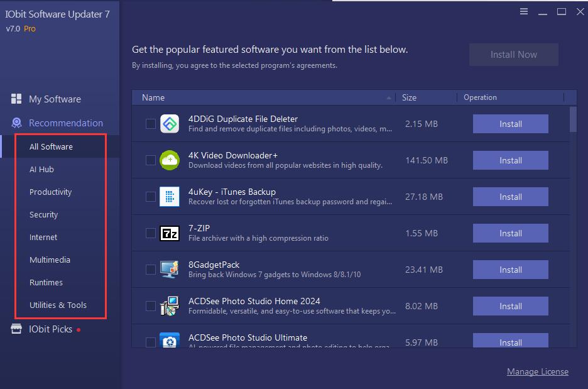Open the IObit Picks section
The image size is (588, 389).
click(x=51, y=329)
